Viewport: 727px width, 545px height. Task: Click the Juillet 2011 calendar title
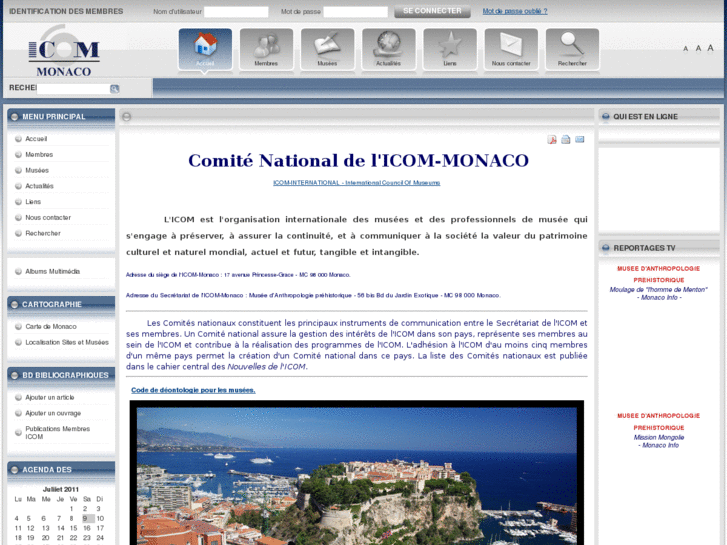click(61, 489)
